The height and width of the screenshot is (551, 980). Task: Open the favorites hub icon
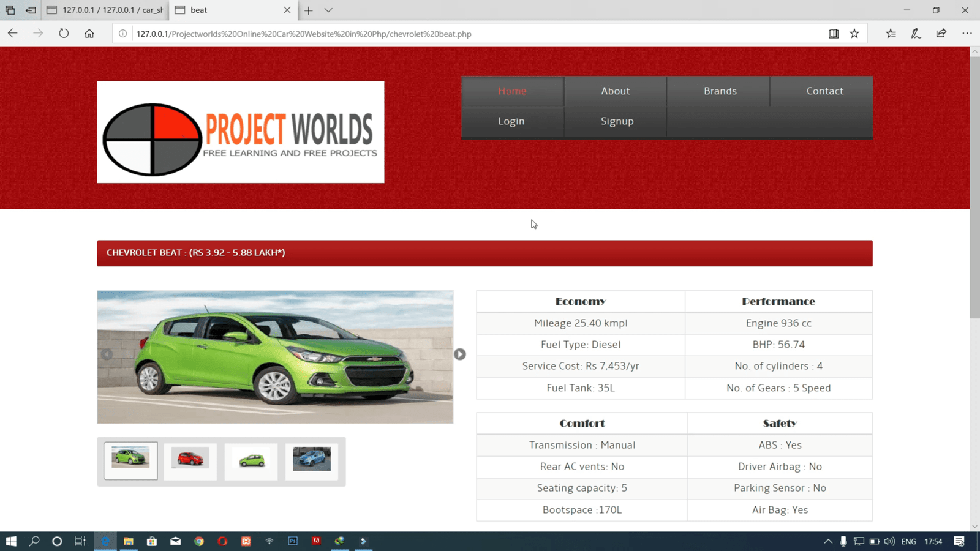coord(891,34)
